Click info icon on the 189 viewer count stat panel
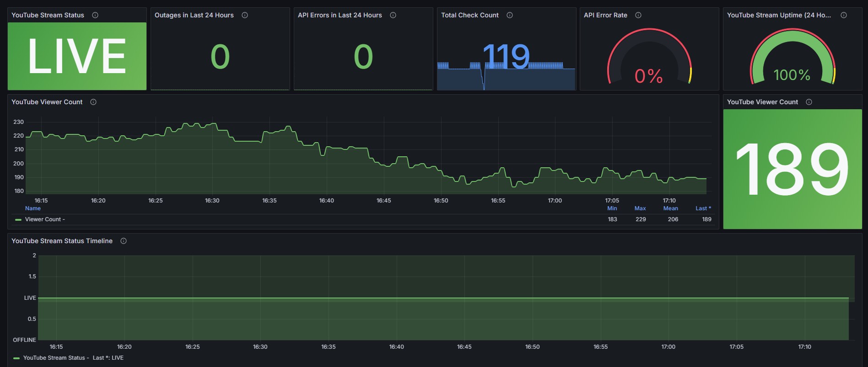The width and height of the screenshot is (868, 367). coord(809,102)
